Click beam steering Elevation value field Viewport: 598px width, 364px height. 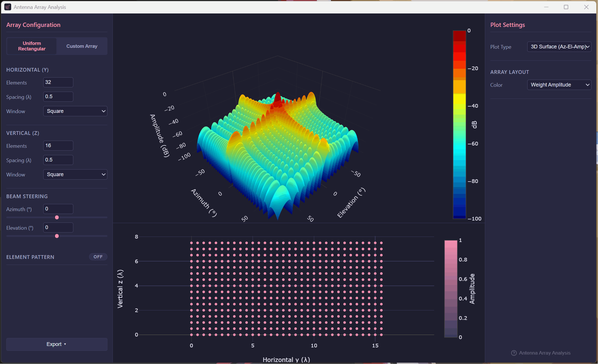[58, 227]
